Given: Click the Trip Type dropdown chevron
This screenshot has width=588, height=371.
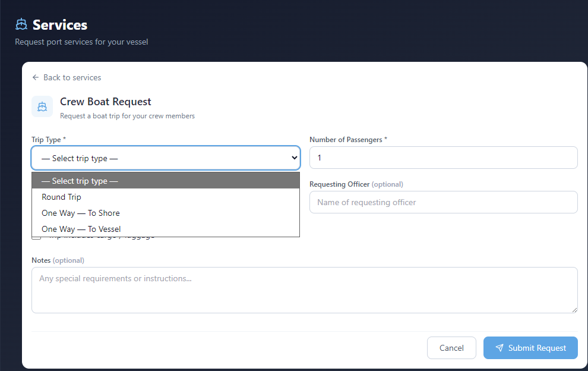Looking at the screenshot, I should [295, 158].
